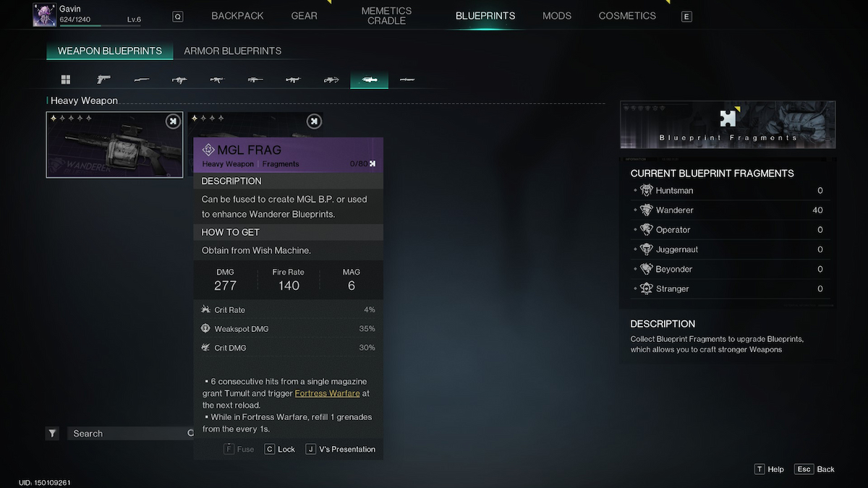Screen dimensions: 868x488
Task: Select the melee weapon category icon
Action: coord(407,80)
